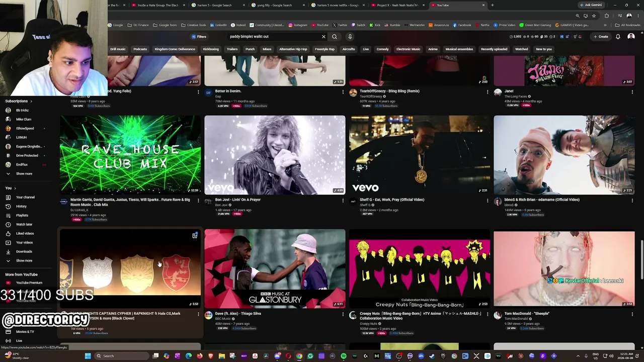Open the Rave House Club Mix thumbnail
This screenshot has height=362, width=644.
tap(130, 155)
